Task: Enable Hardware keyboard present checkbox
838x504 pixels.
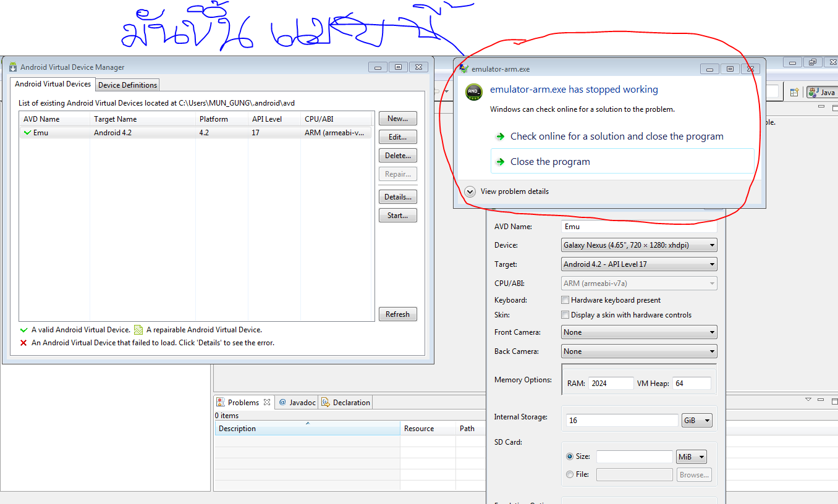Action: tap(565, 300)
